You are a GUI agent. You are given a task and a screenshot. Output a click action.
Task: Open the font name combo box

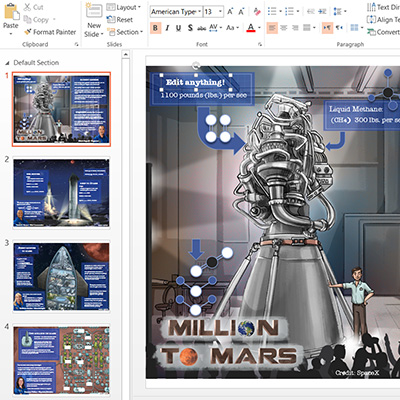point(176,12)
